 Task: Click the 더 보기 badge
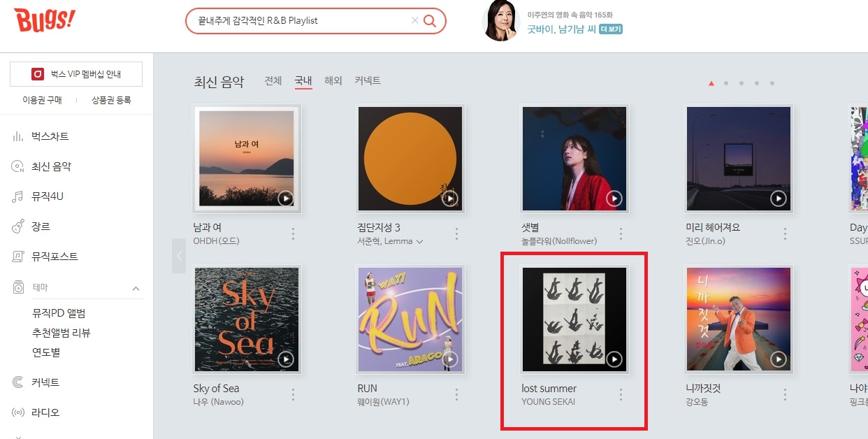click(611, 29)
